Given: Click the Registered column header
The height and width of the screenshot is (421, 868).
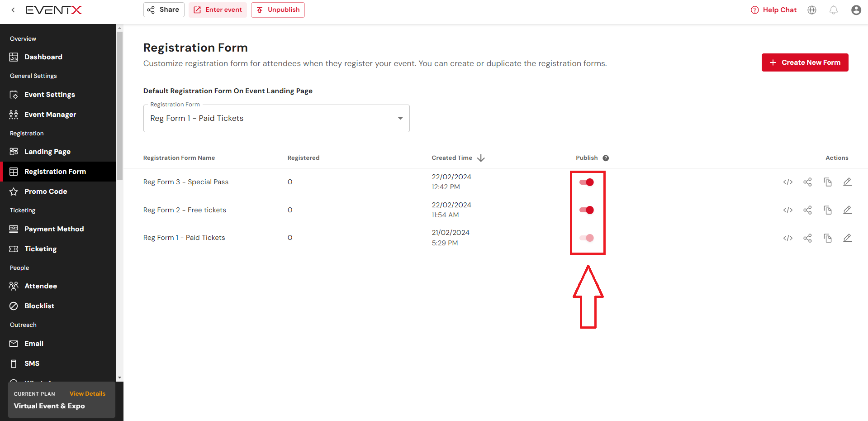Looking at the screenshot, I should click(304, 158).
